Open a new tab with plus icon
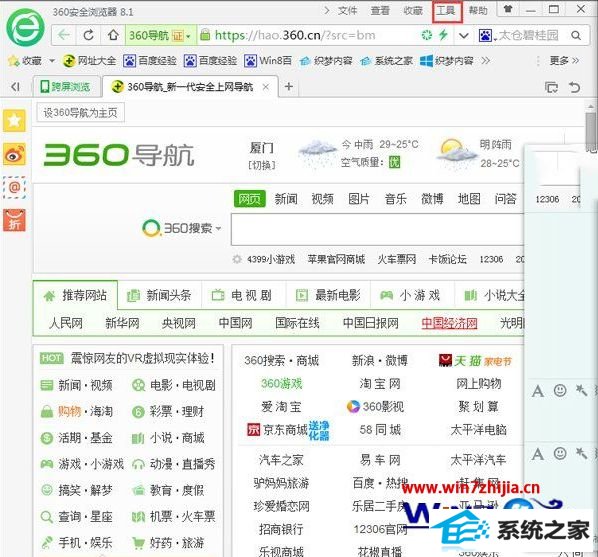The image size is (598, 557). [x=289, y=87]
